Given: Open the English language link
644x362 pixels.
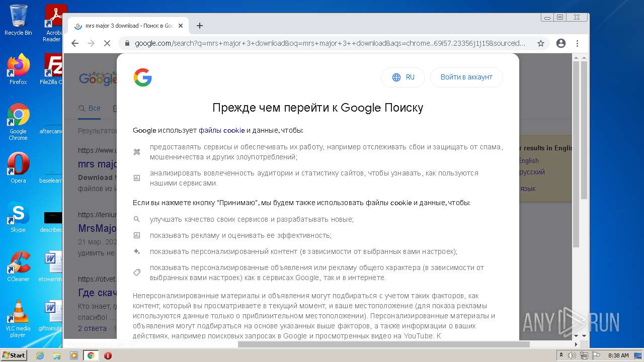Looking at the screenshot, I should [x=528, y=161].
